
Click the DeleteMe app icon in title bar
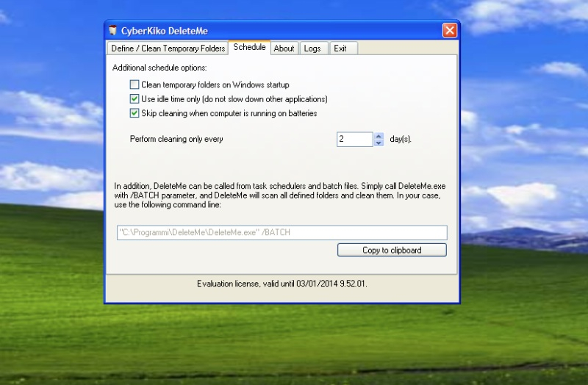[113, 30]
